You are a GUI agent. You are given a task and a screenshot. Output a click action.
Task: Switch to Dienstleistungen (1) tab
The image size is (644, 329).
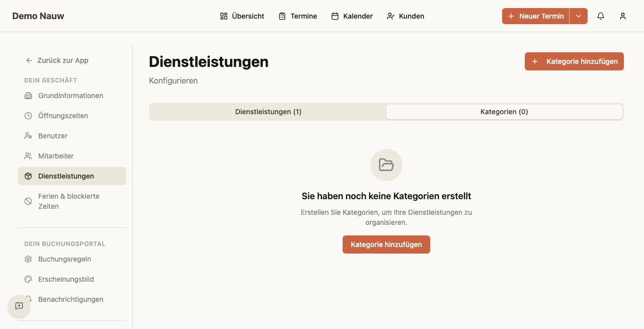[x=268, y=112]
